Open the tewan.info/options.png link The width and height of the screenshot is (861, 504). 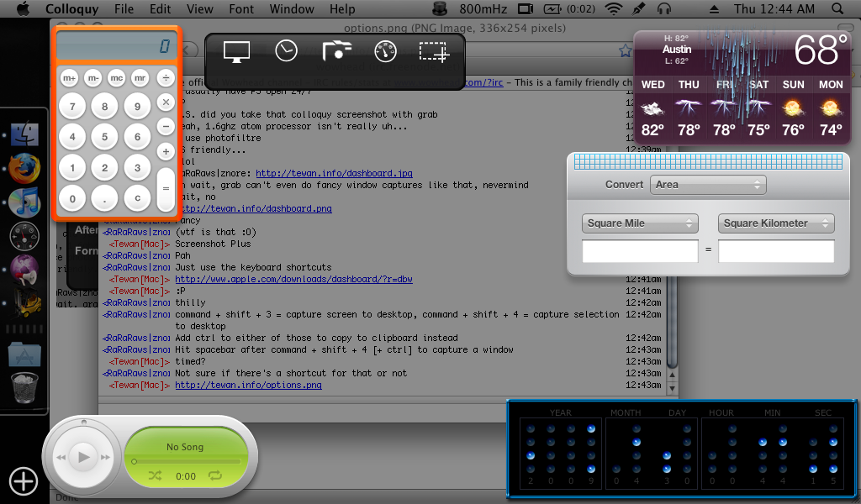click(x=248, y=386)
